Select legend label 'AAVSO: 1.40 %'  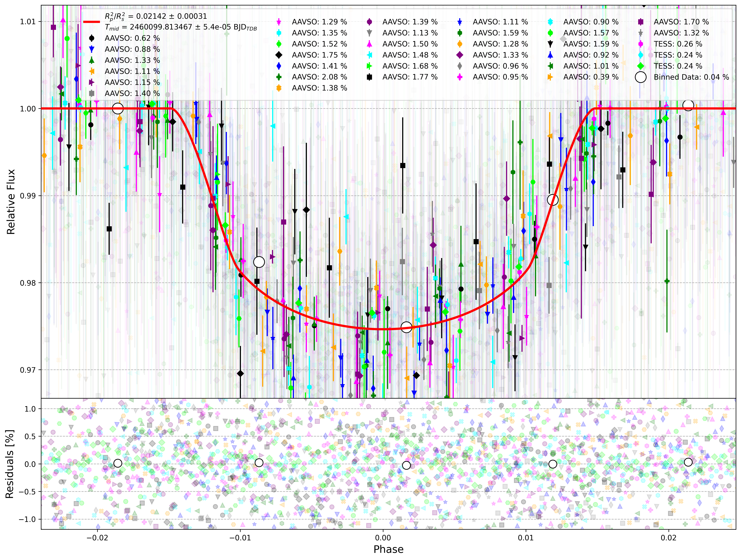click(132, 94)
